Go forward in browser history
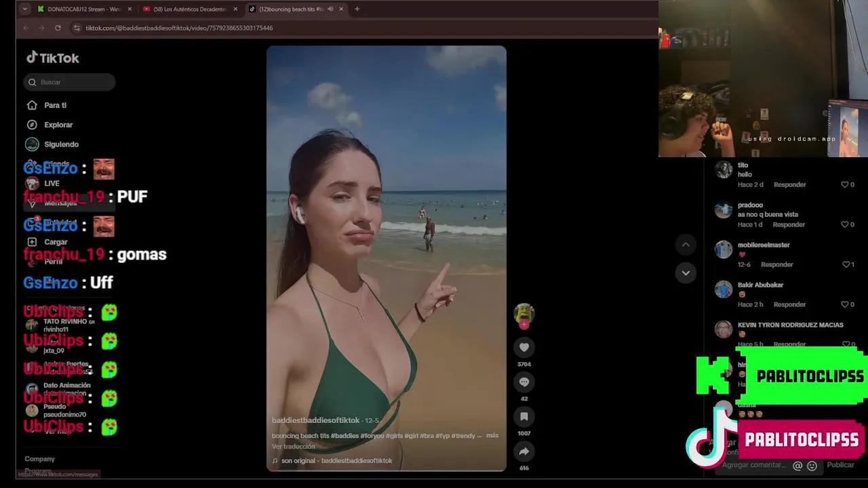868x488 pixels. tap(41, 28)
